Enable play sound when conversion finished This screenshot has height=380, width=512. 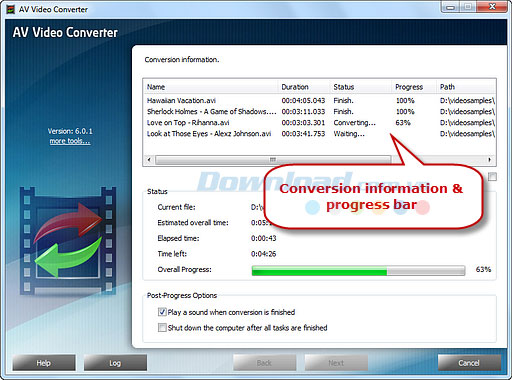coord(162,312)
